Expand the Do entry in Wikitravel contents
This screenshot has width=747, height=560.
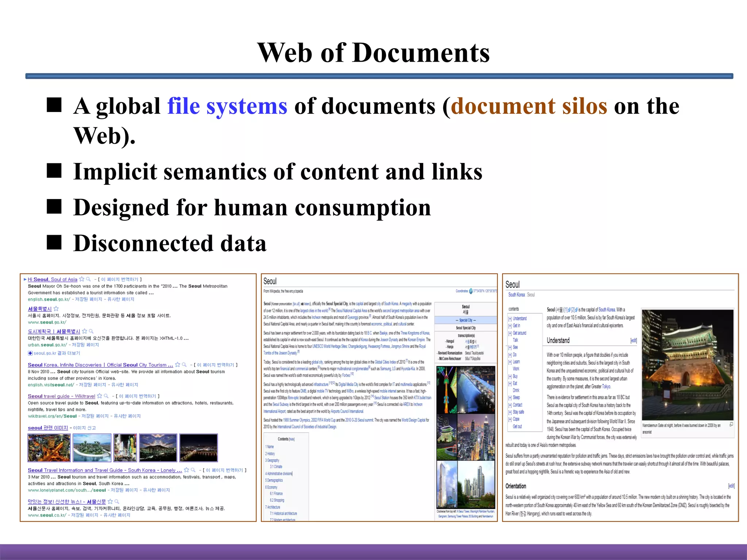[x=510, y=355]
